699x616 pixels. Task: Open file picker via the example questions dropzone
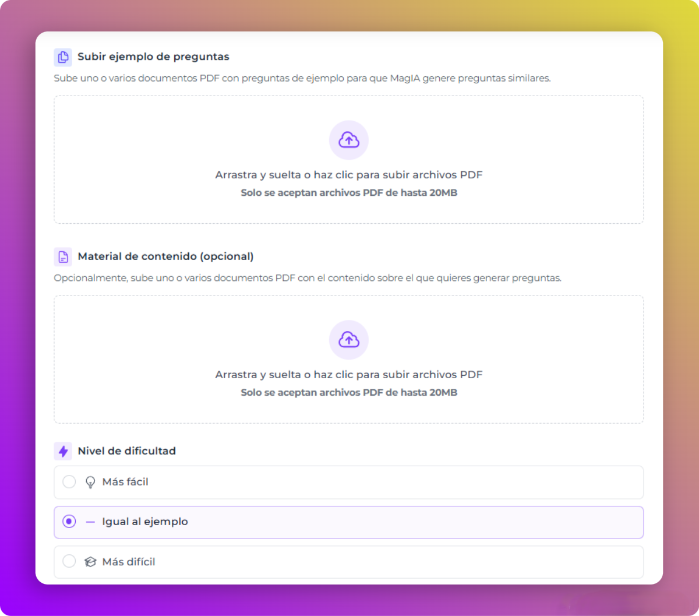tap(348, 160)
